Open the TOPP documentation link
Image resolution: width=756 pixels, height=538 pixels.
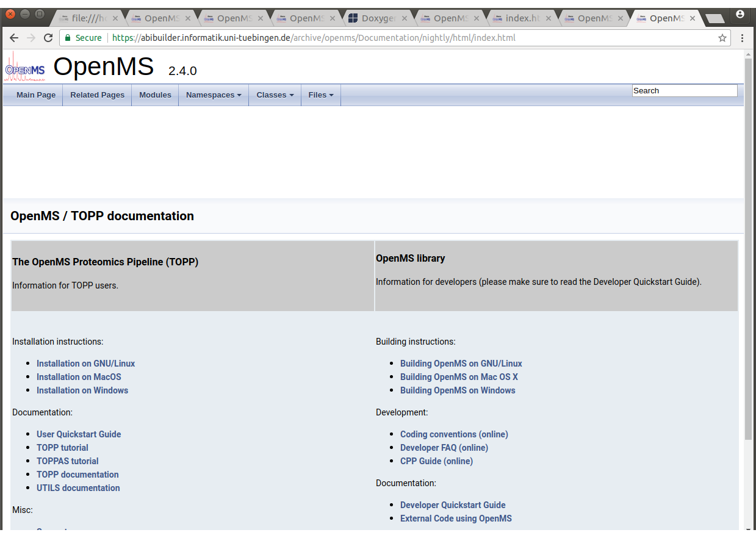pyautogui.click(x=77, y=475)
